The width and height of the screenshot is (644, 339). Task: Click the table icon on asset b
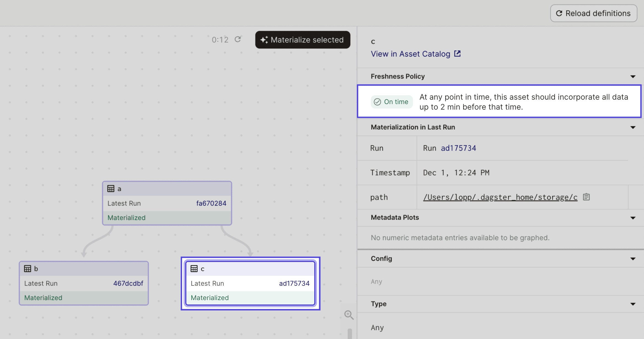[28, 269]
